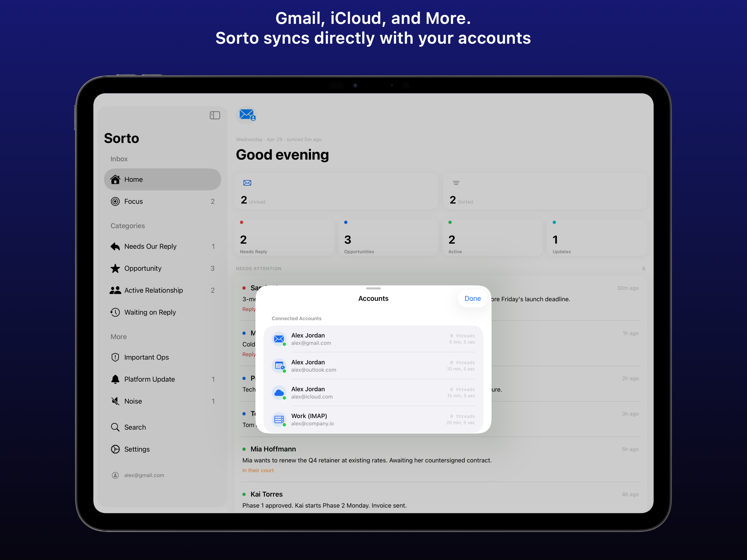Click Done in the Accounts sheet

(x=473, y=298)
